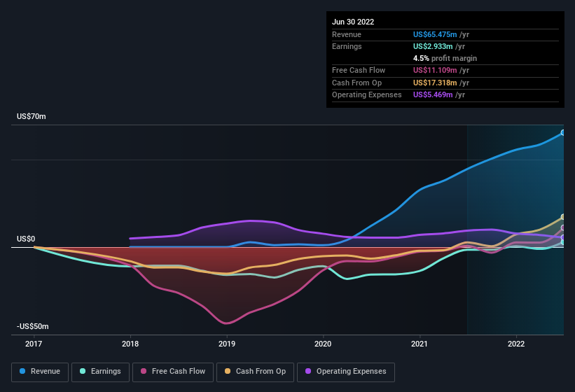
Task: Toggle the Cash From Op legend button
Action: 255,372
